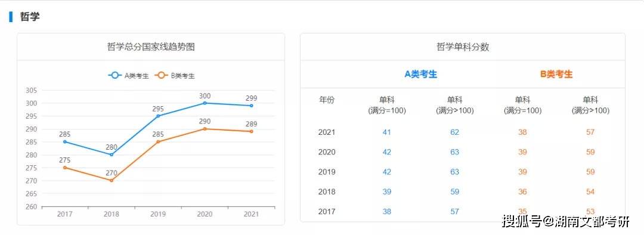The width and height of the screenshot is (644, 235).
Task: Click the orange 270 data point for 2018
Action: 112,180
